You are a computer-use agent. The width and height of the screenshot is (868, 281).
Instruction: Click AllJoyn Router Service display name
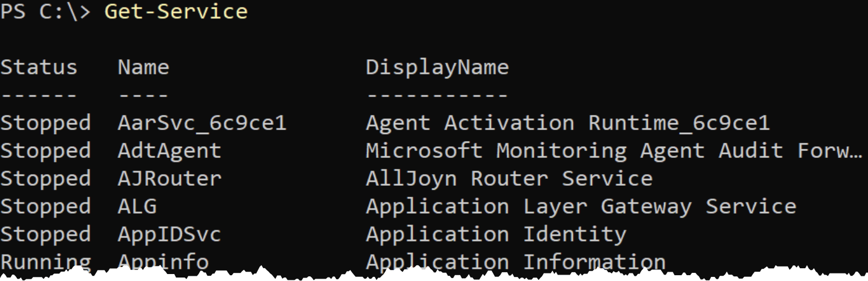point(509,179)
